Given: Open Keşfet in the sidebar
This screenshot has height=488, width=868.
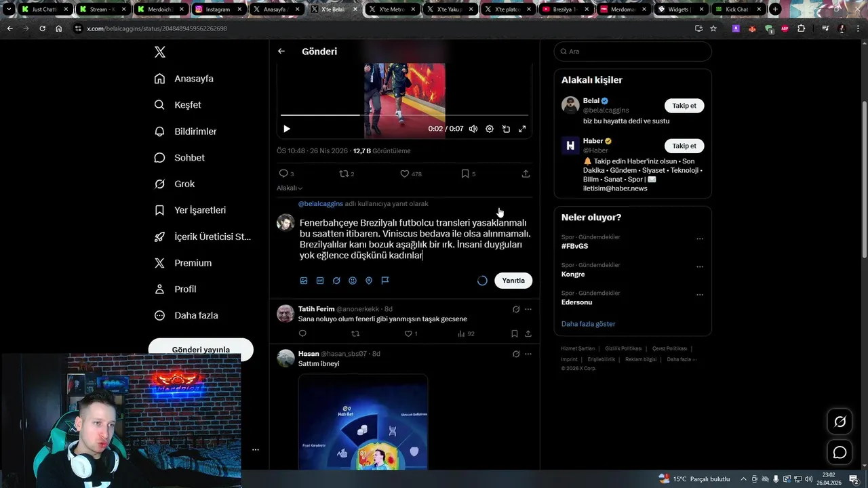Looking at the screenshot, I should (178, 105).
